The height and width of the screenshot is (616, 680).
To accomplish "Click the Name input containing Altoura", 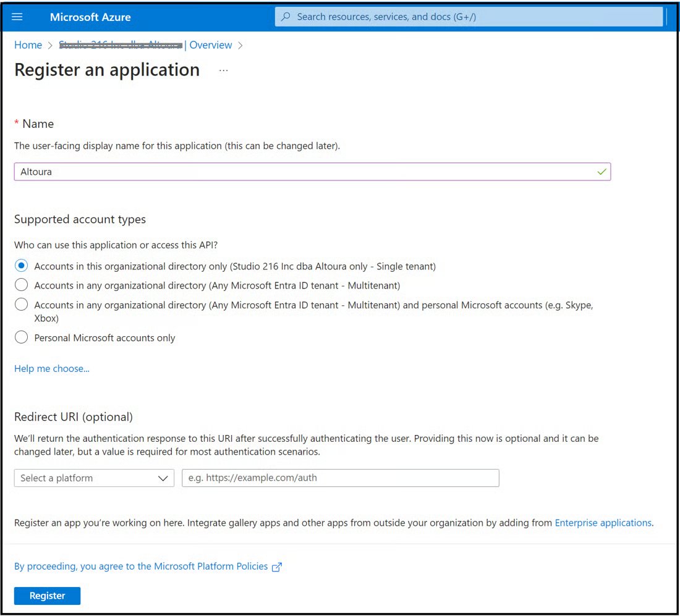I will (x=312, y=172).
